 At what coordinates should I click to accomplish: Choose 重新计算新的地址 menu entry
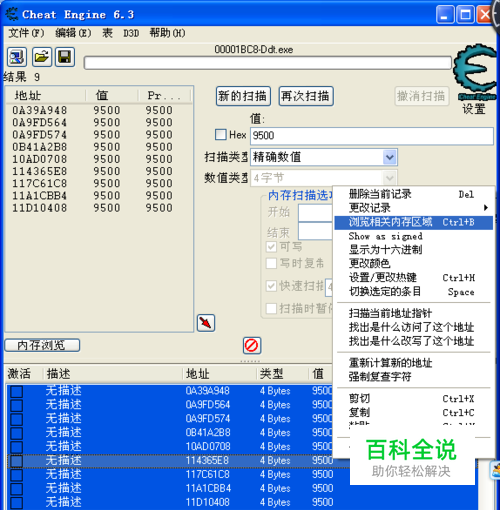coord(413,363)
